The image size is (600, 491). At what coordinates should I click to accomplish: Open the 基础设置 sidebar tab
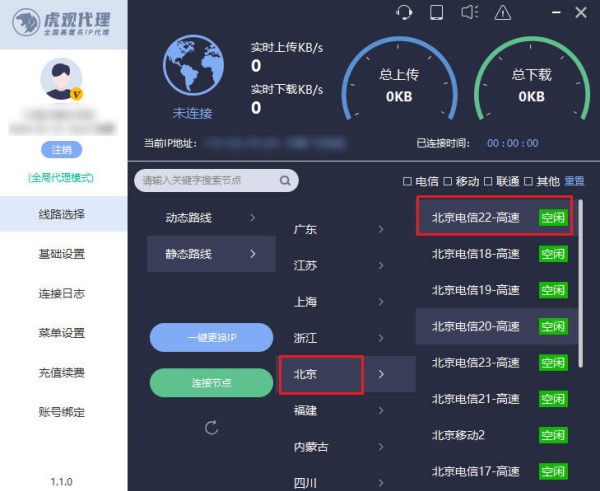pos(64,254)
